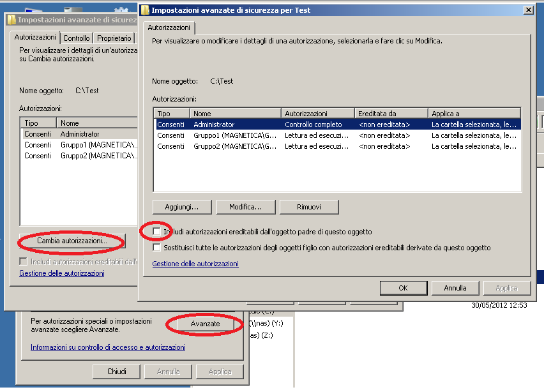Screen dimensions: 544x392
Task: Click the Applica a column header
Action: 473,114
